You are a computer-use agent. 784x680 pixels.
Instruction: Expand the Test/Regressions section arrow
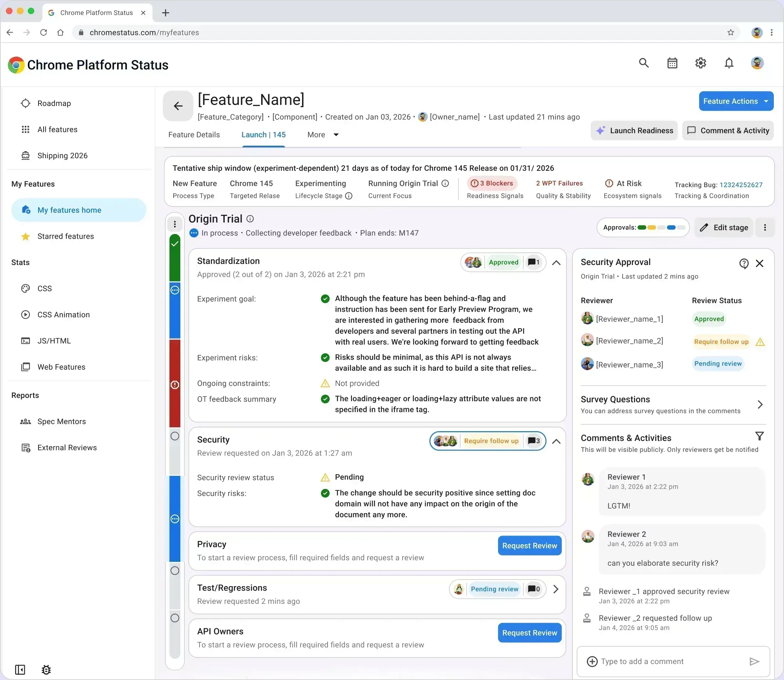point(556,589)
